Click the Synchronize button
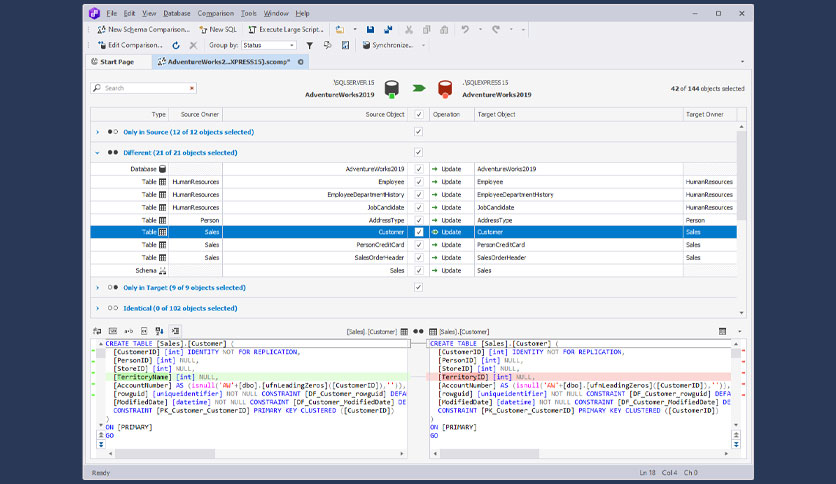Screen dimensions: 836x484 [388, 45]
